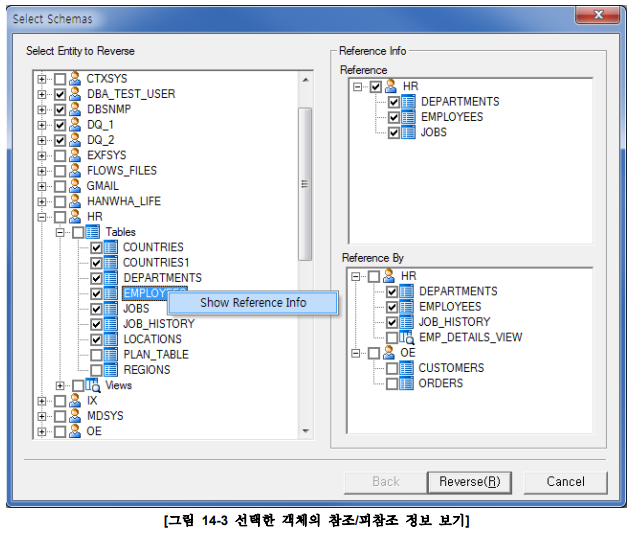
Task: Select the JOB_HISTORY table in schema tree
Action: click(x=158, y=324)
